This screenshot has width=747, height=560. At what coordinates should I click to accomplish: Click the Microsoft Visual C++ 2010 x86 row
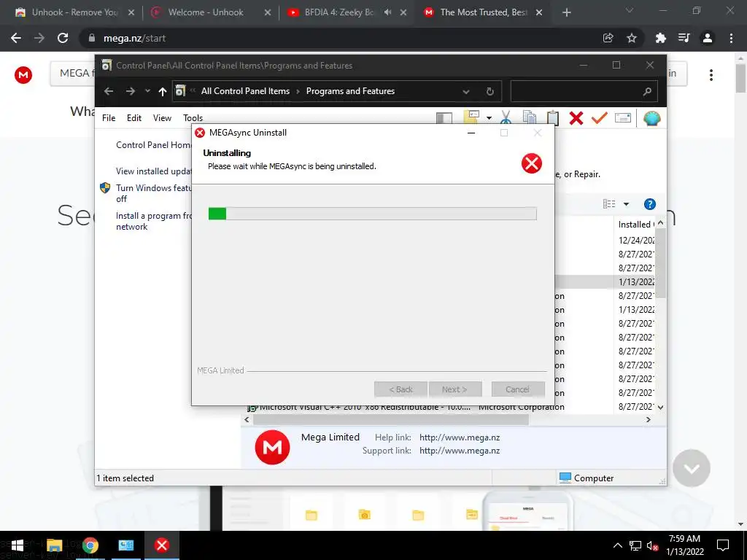pos(405,408)
